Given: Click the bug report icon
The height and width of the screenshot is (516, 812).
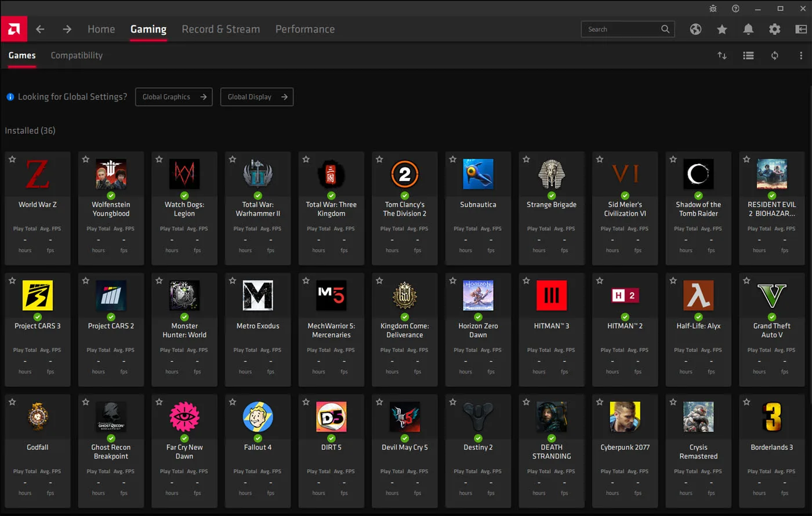Looking at the screenshot, I should click(713, 8).
